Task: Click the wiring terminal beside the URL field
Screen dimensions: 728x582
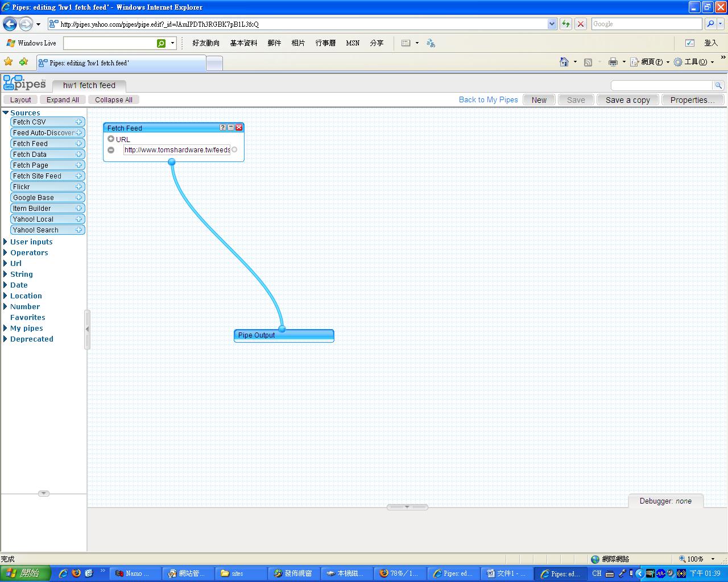Action: [x=234, y=149]
